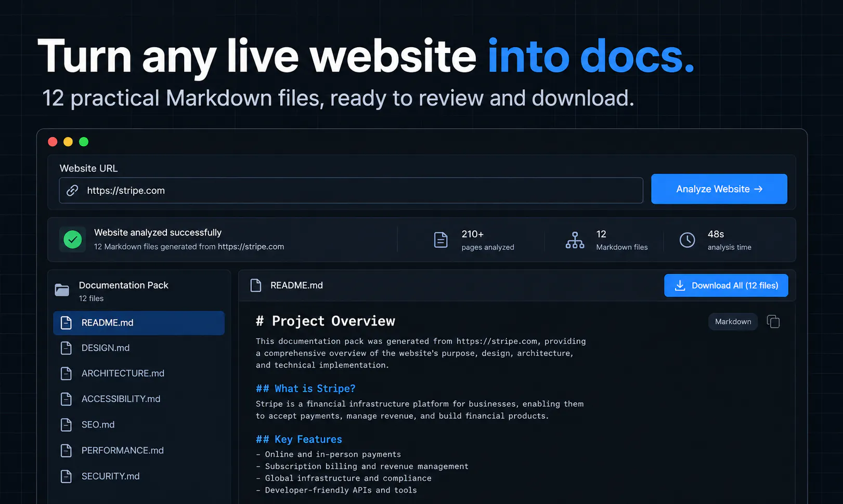Click the '210+' pages analyzed value
Image resolution: width=843 pixels, height=504 pixels.
point(473,234)
